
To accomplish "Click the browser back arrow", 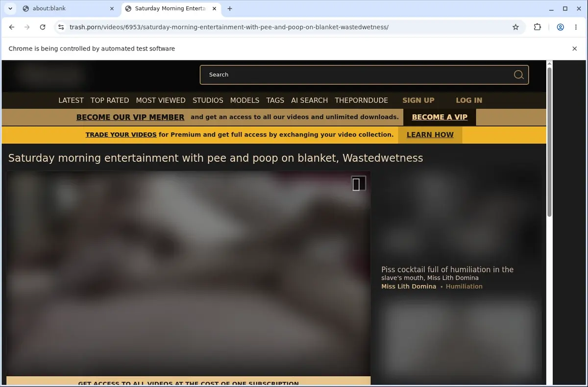I will [x=12, y=27].
